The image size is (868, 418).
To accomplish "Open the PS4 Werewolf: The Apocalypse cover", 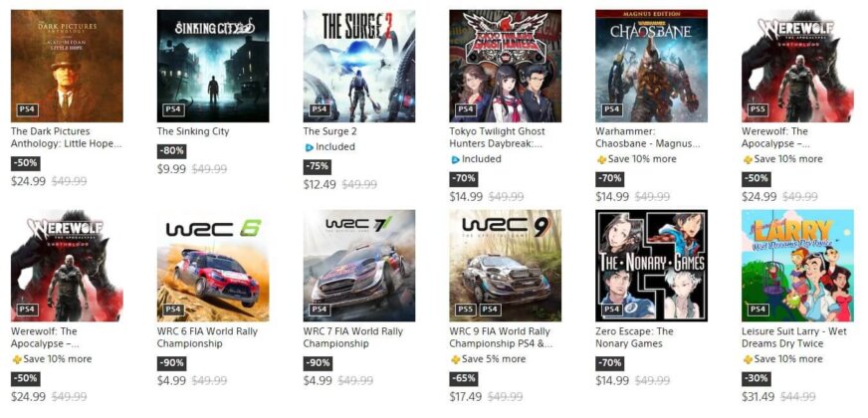I will click(67, 266).
